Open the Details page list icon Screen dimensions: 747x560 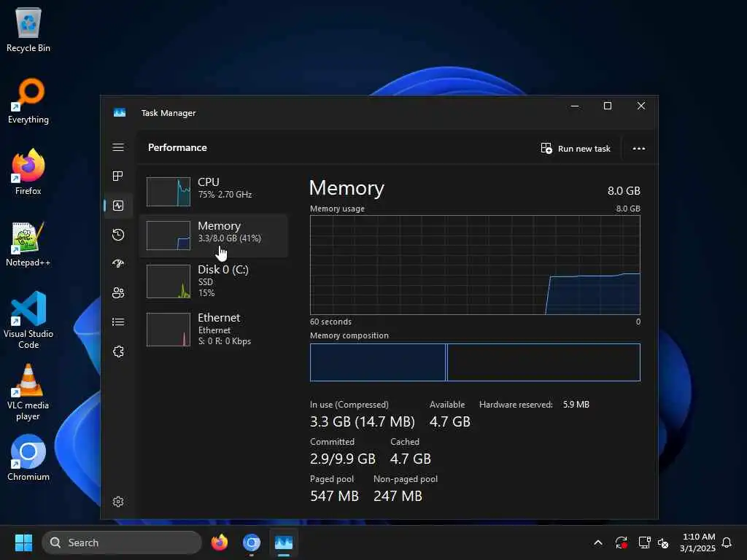click(118, 322)
